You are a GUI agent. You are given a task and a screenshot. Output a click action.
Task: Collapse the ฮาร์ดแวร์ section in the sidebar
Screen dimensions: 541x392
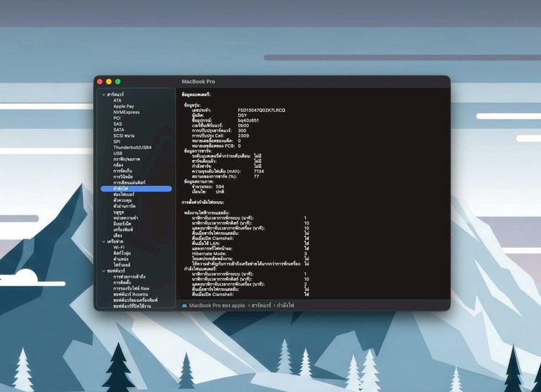click(103, 94)
